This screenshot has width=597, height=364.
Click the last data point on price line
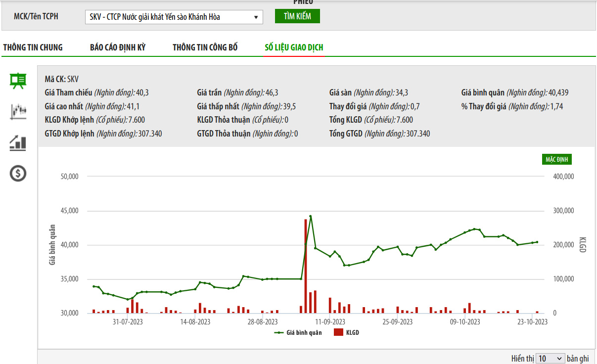point(537,242)
